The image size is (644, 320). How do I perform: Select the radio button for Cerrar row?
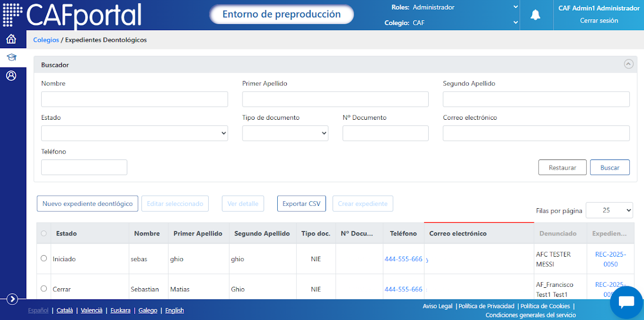coord(44,288)
